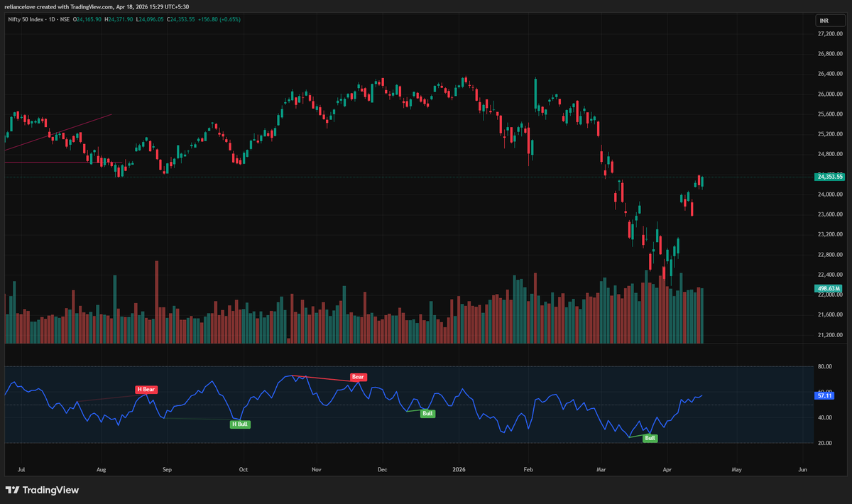Click the RSI value label 57.11
The width and height of the screenshot is (852, 504).
coord(825,395)
